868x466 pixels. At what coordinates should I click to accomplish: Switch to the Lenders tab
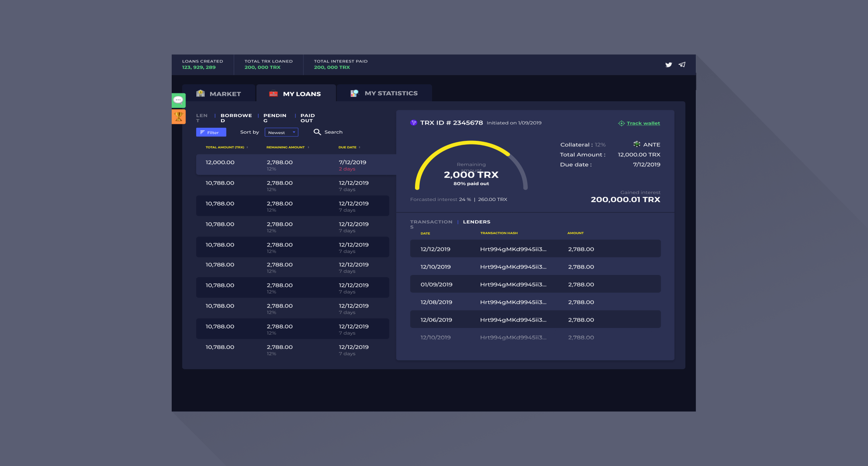476,222
